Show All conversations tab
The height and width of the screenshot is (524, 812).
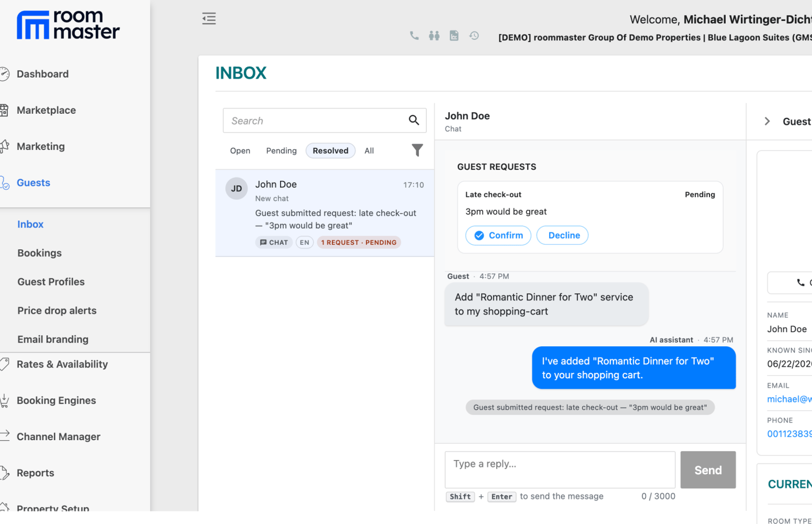point(369,151)
